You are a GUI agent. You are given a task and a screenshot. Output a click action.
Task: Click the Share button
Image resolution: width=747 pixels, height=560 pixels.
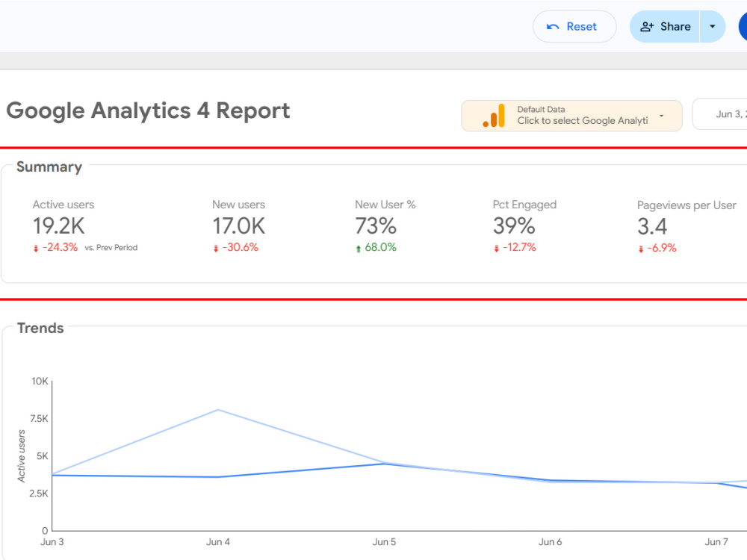point(665,27)
